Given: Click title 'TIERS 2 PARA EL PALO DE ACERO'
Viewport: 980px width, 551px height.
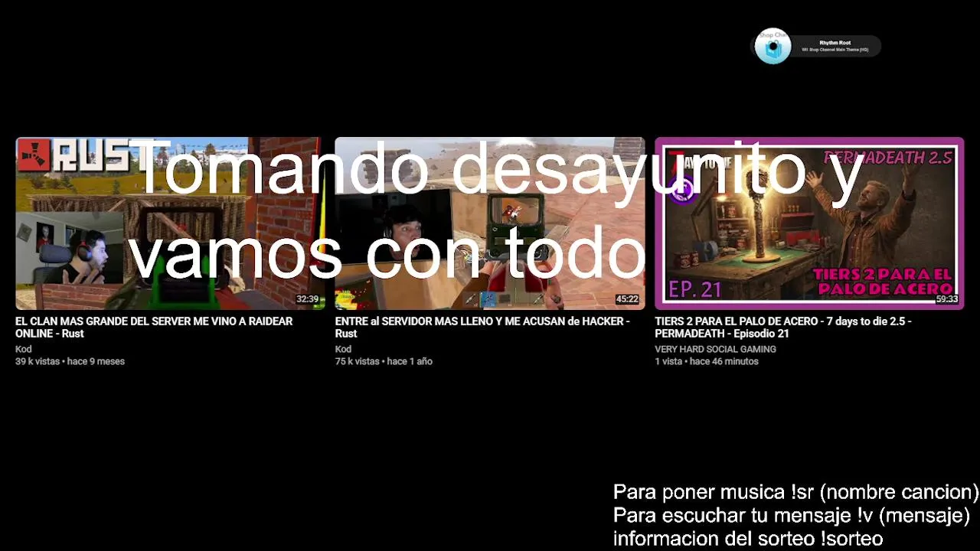Looking at the screenshot, I should [782, 328].
